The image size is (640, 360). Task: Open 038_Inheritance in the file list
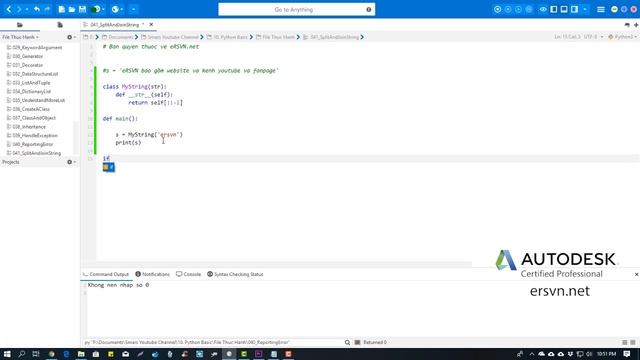(26, 127)
